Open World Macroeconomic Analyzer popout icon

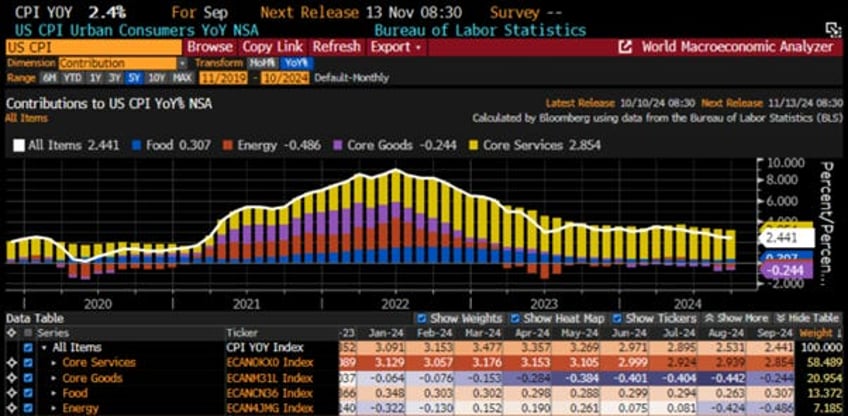[x=625, y=47]
